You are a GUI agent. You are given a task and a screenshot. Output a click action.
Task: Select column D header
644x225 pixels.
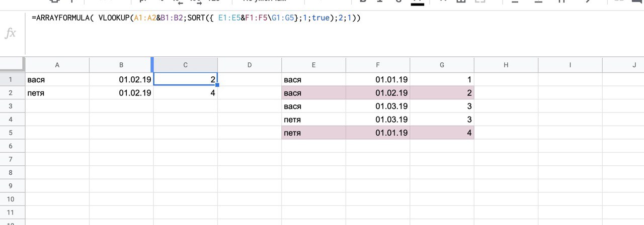pyautogui.click(x=250, y=64)
